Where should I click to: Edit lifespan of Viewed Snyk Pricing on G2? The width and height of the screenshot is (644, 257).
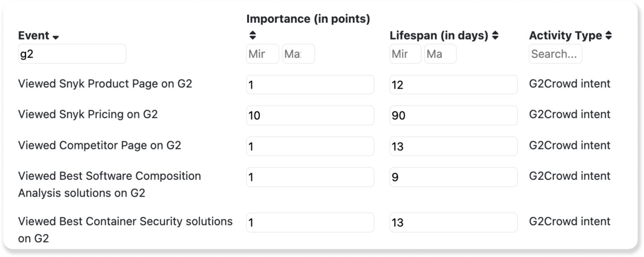[453, 115]
